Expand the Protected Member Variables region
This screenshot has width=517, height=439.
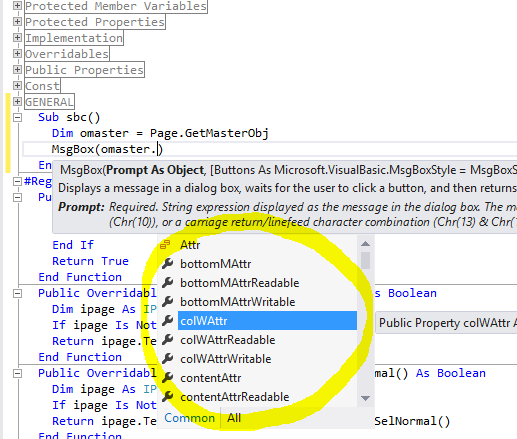pos(17,6)
